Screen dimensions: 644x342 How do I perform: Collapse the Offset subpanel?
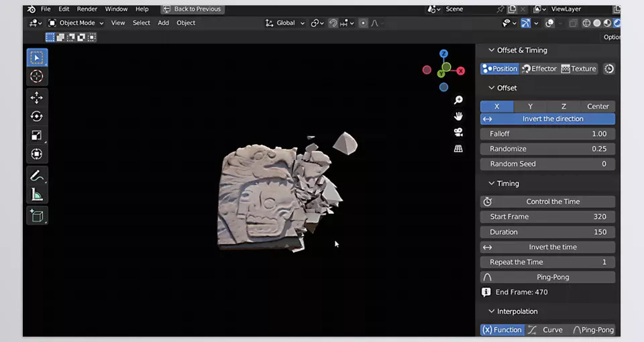491,88
